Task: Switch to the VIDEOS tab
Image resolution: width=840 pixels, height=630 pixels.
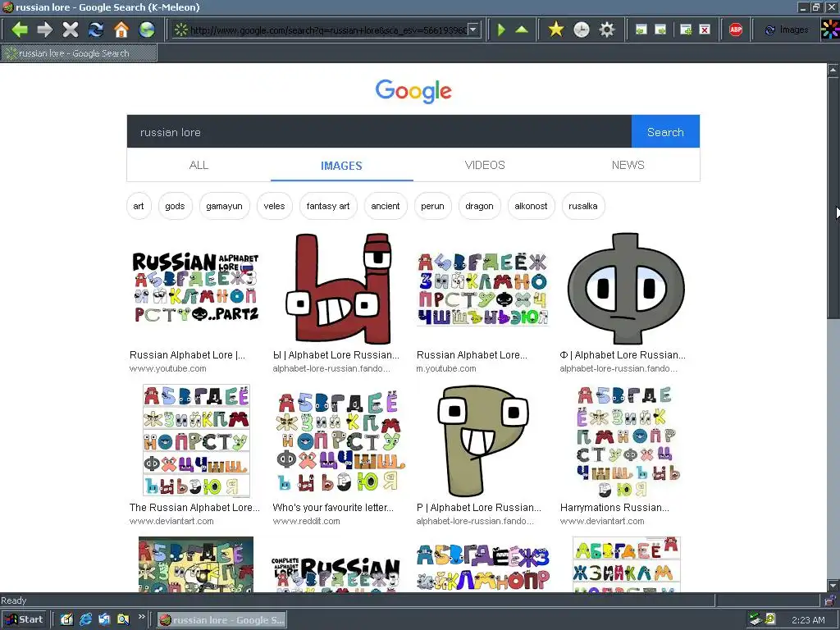Action: click(485, 165)
